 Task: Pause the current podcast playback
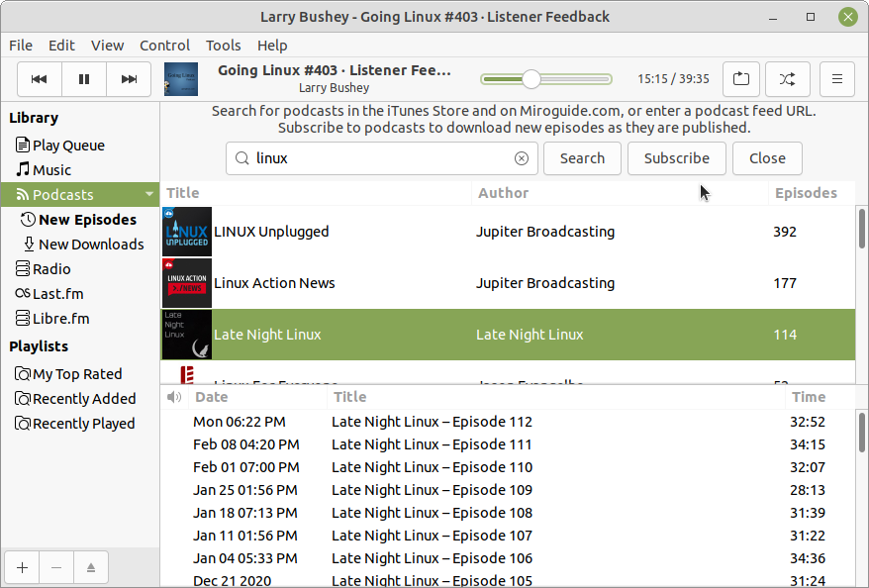pyautogui.click(x=84, y=79)
